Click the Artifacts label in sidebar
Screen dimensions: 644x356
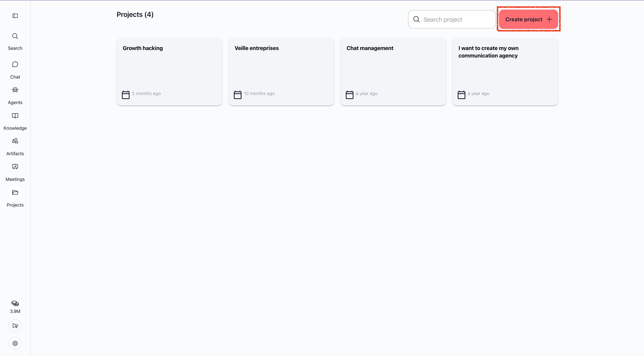[x=15, y=153]
